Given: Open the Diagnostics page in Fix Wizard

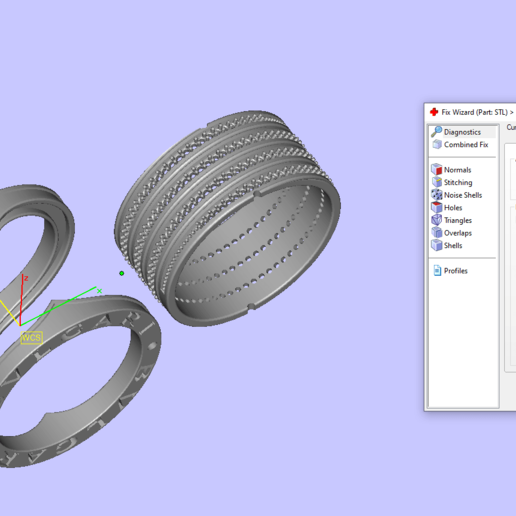Looking at the screenshot, I should tap(463, 132).
